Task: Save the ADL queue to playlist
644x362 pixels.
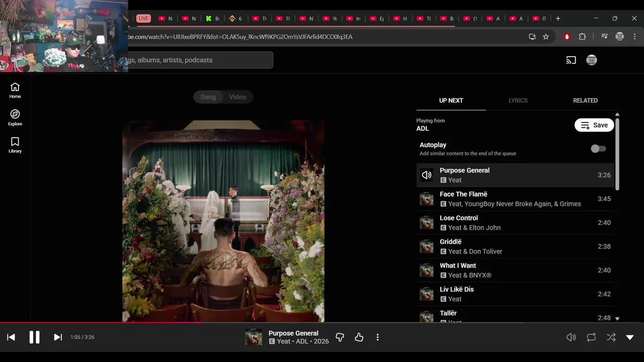Action: tap(594, 125)
